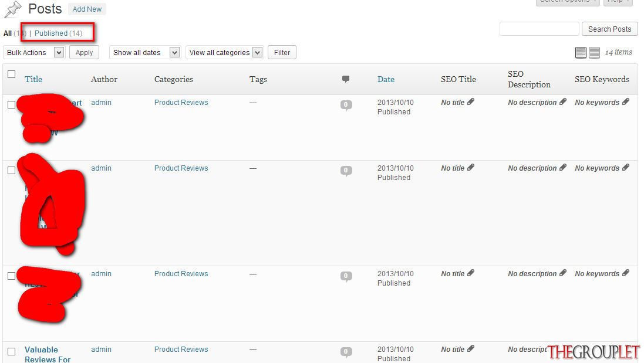The image size is (644, 363).
Task: Edit SEO description pencil in second post row
Action: coord(562,167)
